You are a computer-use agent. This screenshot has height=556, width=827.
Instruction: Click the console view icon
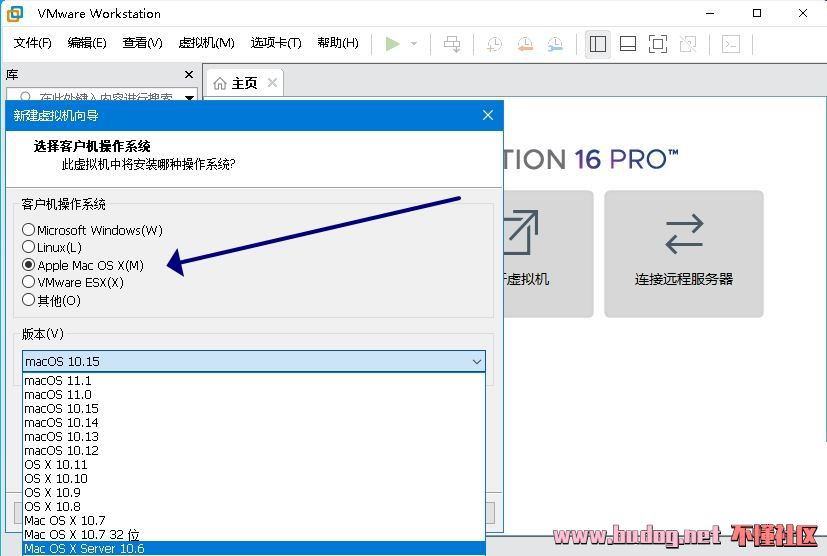coord(730,44)
